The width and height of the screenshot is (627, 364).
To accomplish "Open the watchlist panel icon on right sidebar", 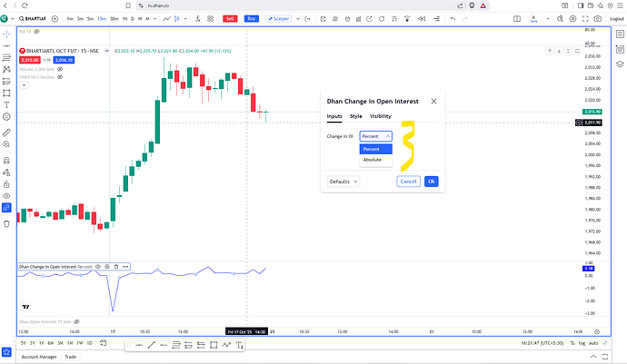I will [x=620, y=34].
